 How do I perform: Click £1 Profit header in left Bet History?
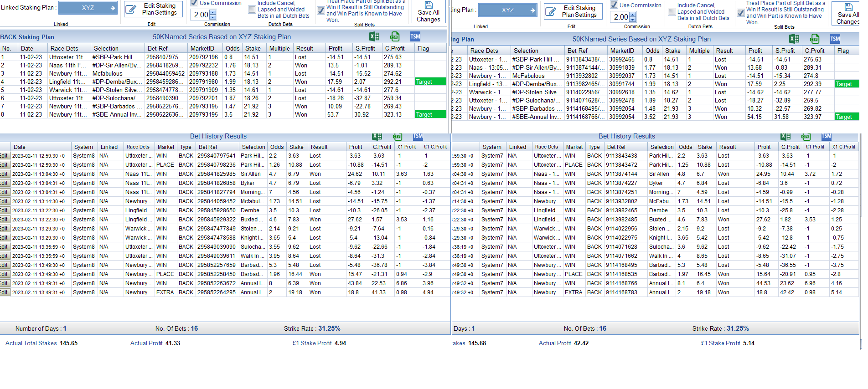click(407, 147)
